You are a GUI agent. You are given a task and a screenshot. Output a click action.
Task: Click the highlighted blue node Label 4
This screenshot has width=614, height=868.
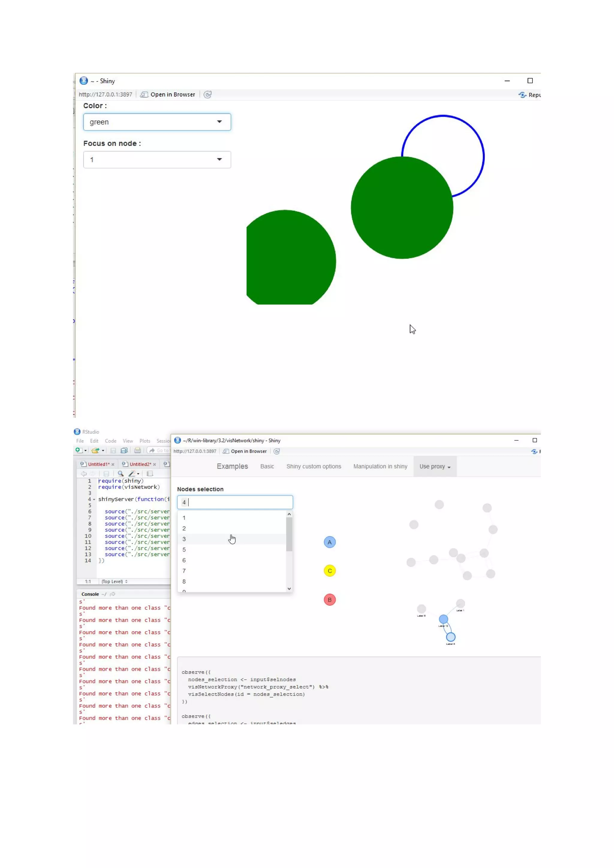click(x=451, y=638)
